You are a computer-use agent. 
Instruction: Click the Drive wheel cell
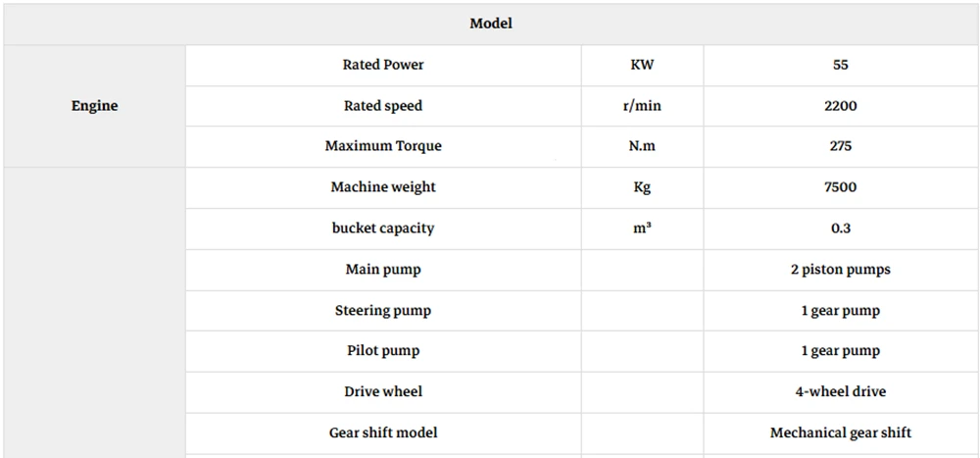pyautogui.click(x=383, y=391)
